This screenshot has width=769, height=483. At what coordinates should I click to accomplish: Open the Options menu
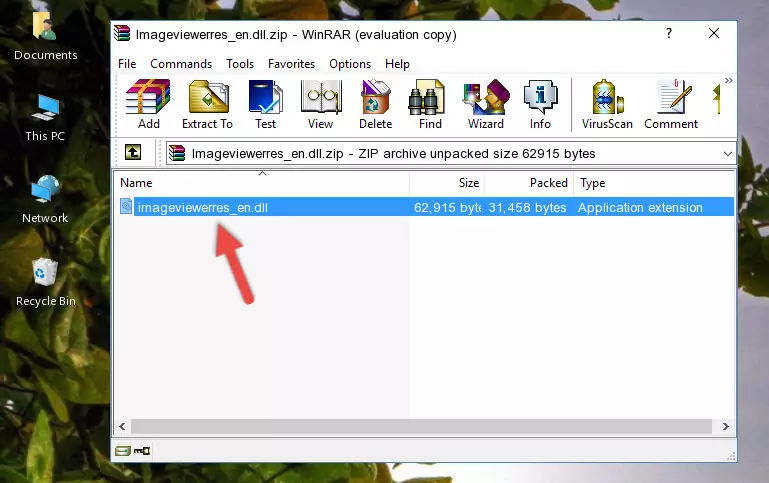click(350, 64)
